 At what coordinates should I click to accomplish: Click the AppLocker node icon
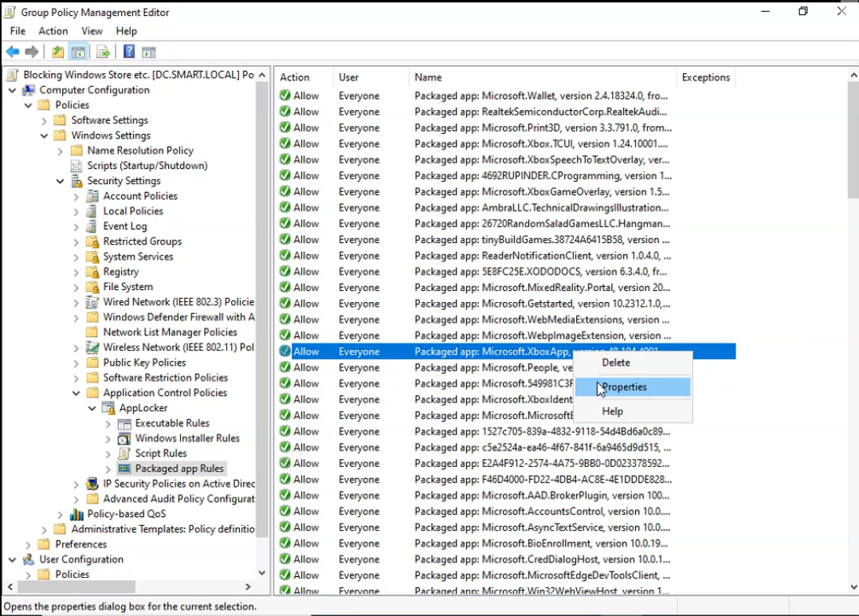click(108, 408)
